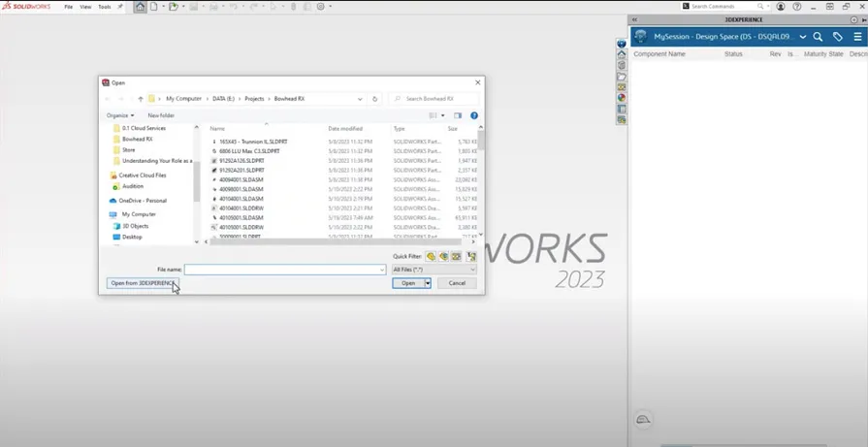Click the navigation pane vertical scrollbar
Image resolution: width=868 pixels, height=447 pixels.
click(x=196, y=181)
